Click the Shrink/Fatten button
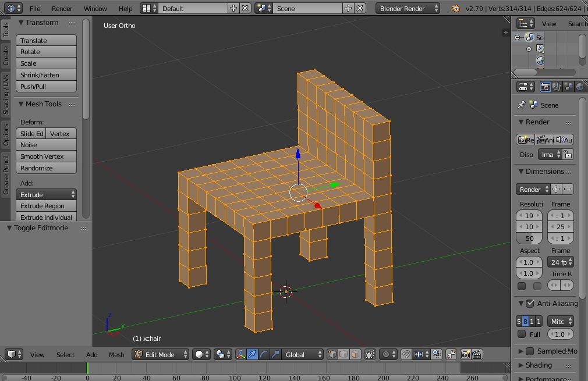588x381 pixels. click(x=46, y=75)
